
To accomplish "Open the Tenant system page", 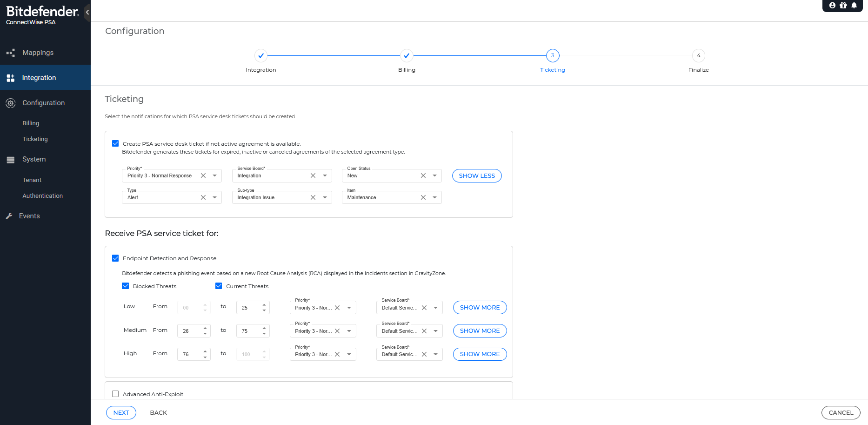I will pos(32,180).
